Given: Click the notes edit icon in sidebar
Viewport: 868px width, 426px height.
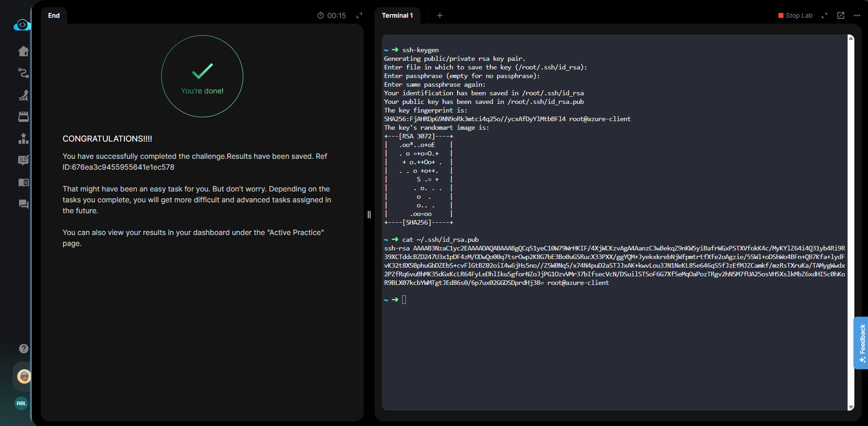Looking at the screenshot, I should click(x=24, y=160).
